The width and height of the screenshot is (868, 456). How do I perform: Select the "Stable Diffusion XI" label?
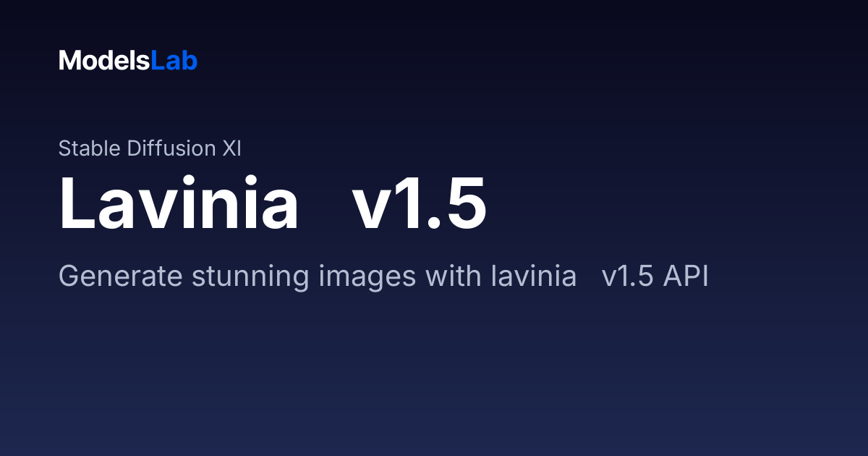pos(150,148)
